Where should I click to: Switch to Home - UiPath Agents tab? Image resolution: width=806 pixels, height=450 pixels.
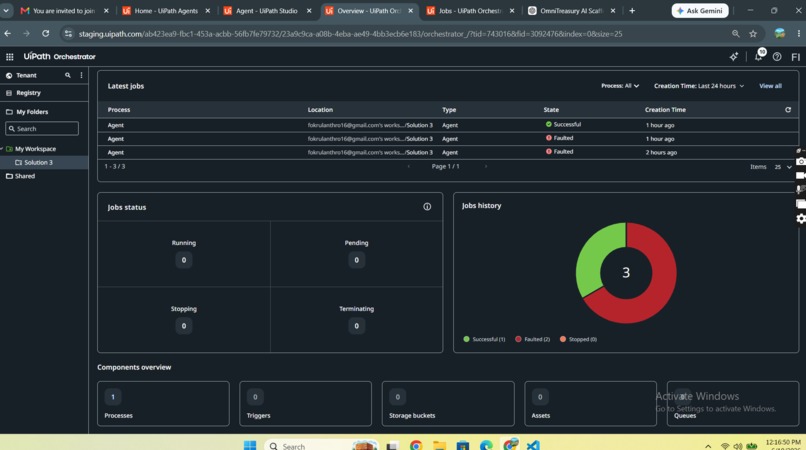click(166, 10)
